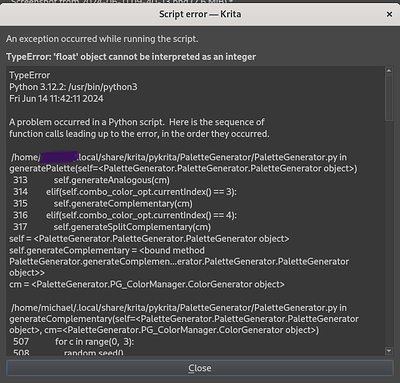Click line 315 'self.generateComplementary(cm)'
This screenshot has width=400, height=383.
click(x=123, y=204)
